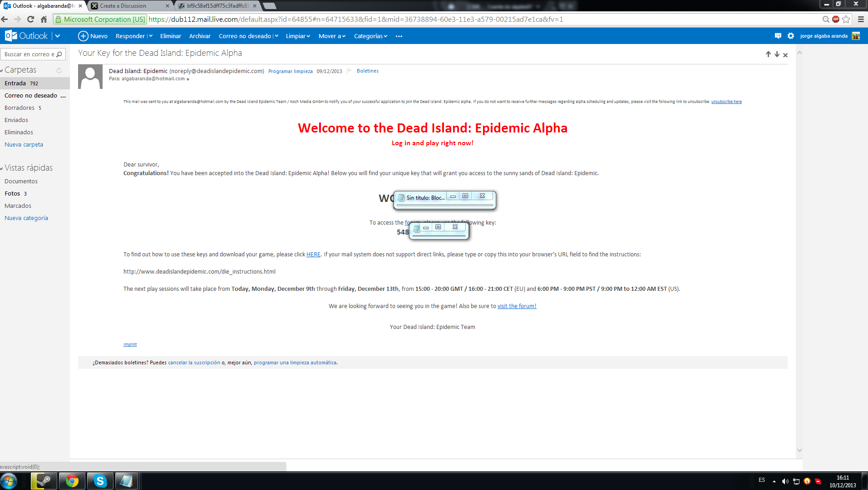Open the settings gear icon
This screenshot has height=490, width=868.
(791, 36)
